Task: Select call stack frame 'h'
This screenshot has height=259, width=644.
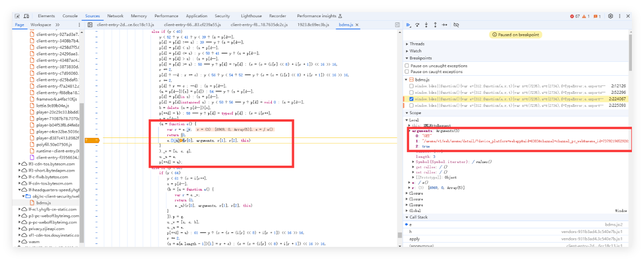Action: pos(410,232)
